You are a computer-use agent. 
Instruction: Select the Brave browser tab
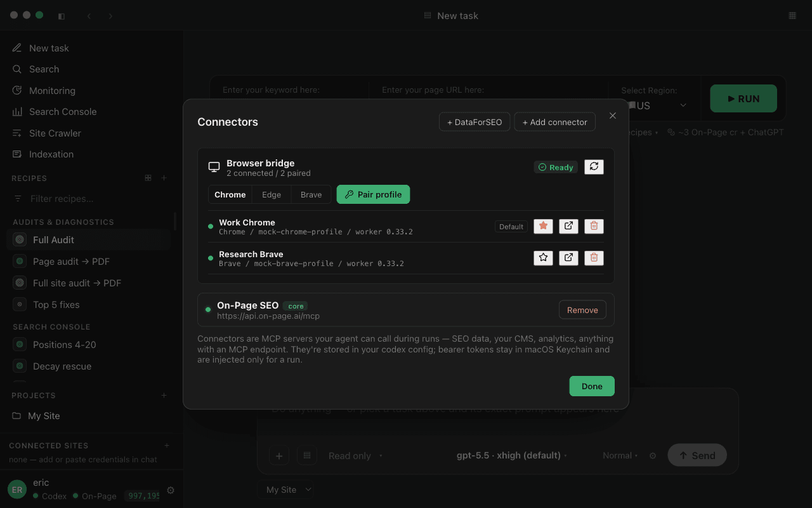click(311, 194)
